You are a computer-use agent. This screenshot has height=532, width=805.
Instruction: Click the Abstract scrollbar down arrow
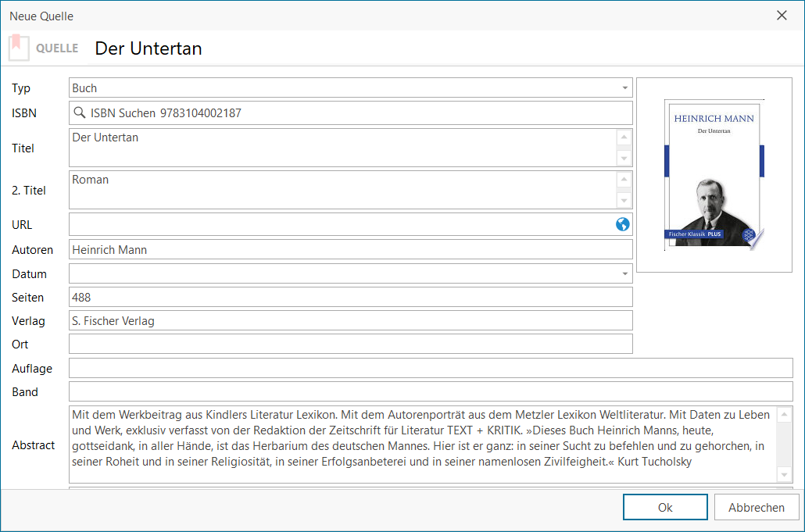pos(784,474)
